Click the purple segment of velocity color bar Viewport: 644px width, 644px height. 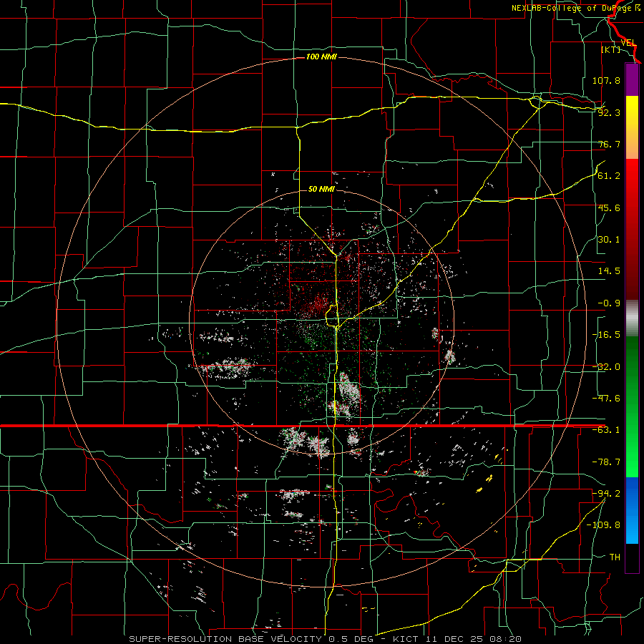(632, 80)
